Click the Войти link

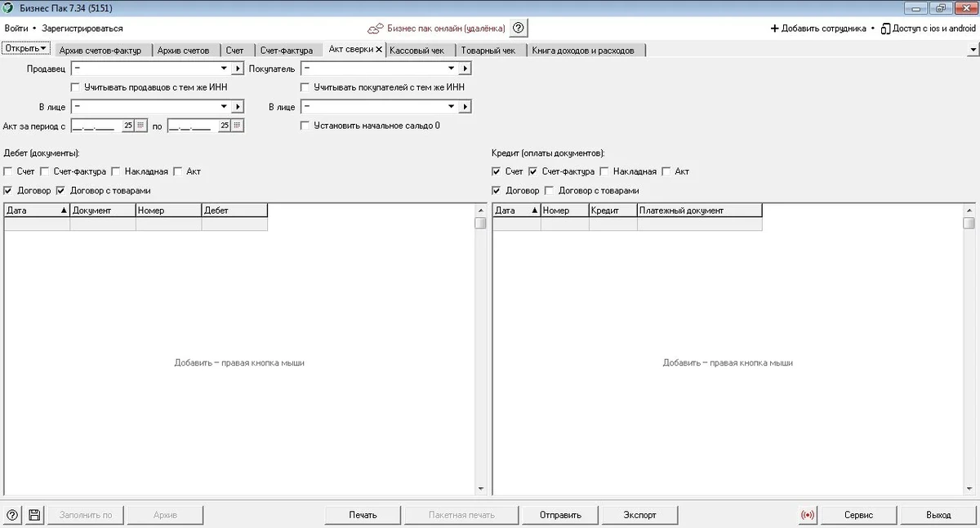(x=16, y=29)
